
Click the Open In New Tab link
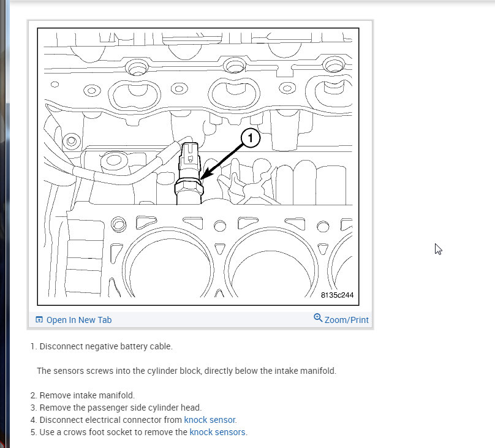[79, 320]
